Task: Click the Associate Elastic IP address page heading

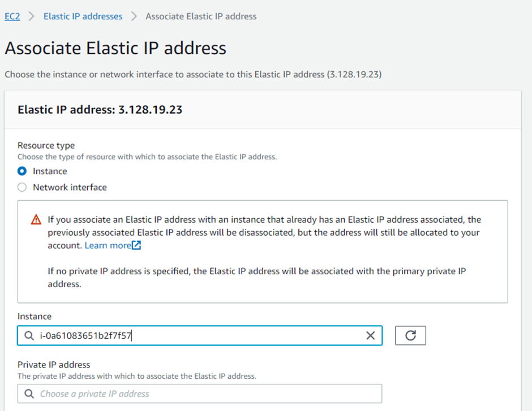Action: tap(115, 48)
